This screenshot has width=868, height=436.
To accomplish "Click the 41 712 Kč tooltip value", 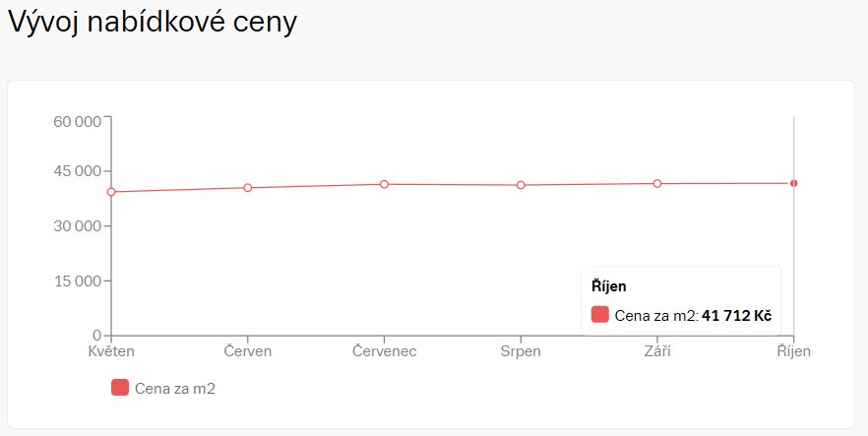I will 736,316.
